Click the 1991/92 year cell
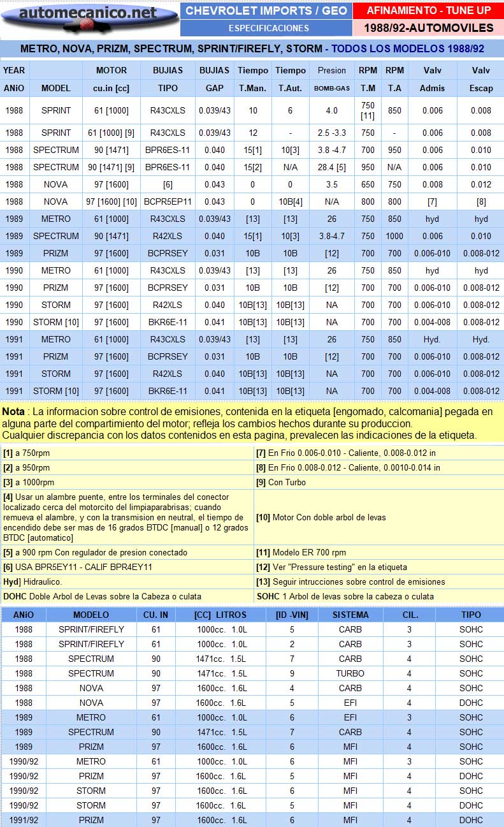This screenshot has height=827, width=504. pyautogui.click(x=24, y=820)
